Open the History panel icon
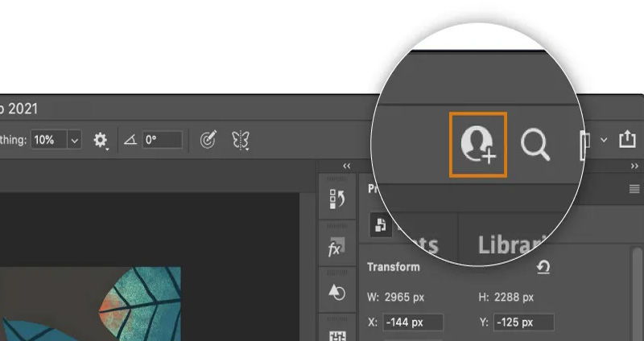The width and height of the screenshot is (644, 341). [336, 199]
